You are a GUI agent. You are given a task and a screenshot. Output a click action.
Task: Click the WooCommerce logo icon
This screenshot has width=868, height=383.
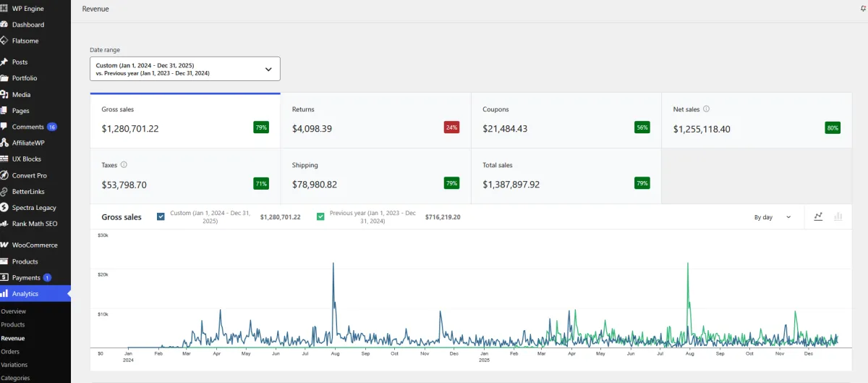4,245
